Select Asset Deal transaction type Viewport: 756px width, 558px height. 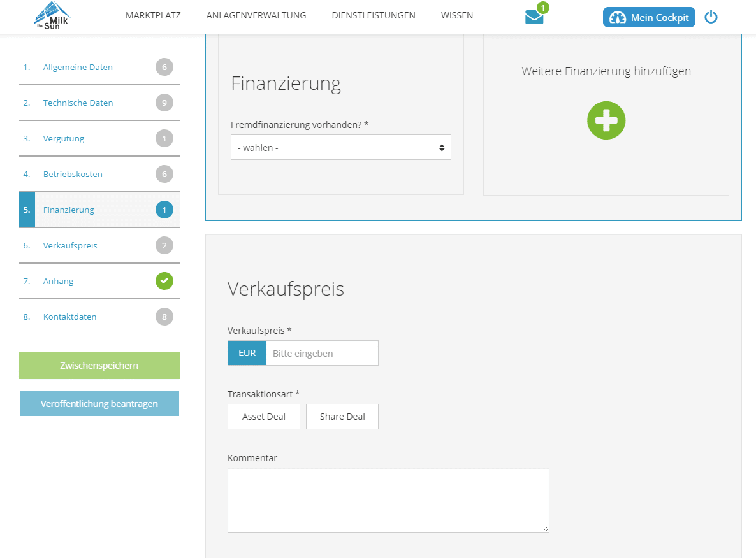point(264,417)
